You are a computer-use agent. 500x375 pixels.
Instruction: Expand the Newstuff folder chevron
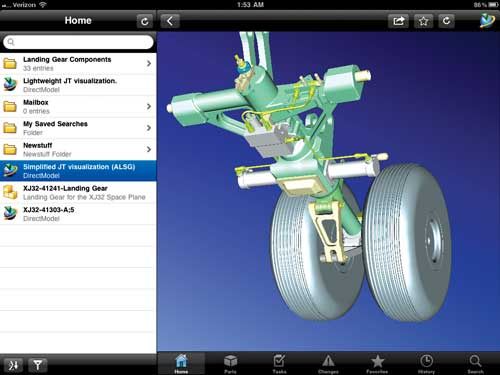pyautogui.click(x=149, y=149)
